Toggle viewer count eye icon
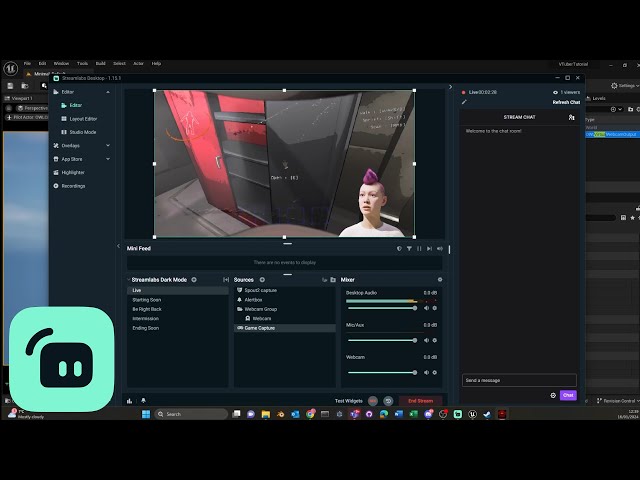 [x=555, y=93]
